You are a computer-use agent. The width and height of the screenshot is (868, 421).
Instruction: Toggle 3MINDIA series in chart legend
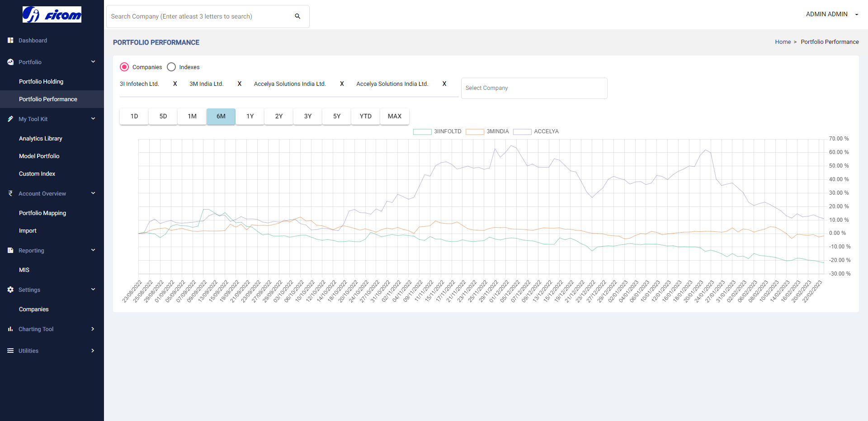coord(487,131)
